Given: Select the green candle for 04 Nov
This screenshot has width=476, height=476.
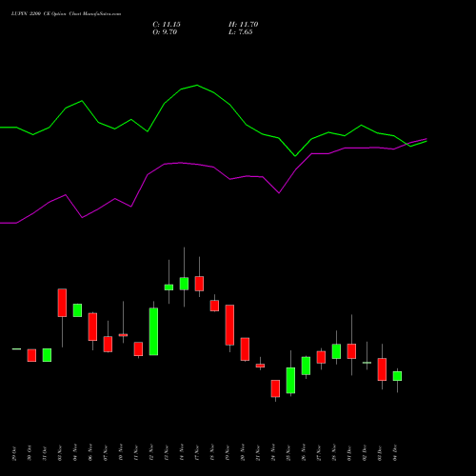Looking at the screenshot, I should click(77, 310).
